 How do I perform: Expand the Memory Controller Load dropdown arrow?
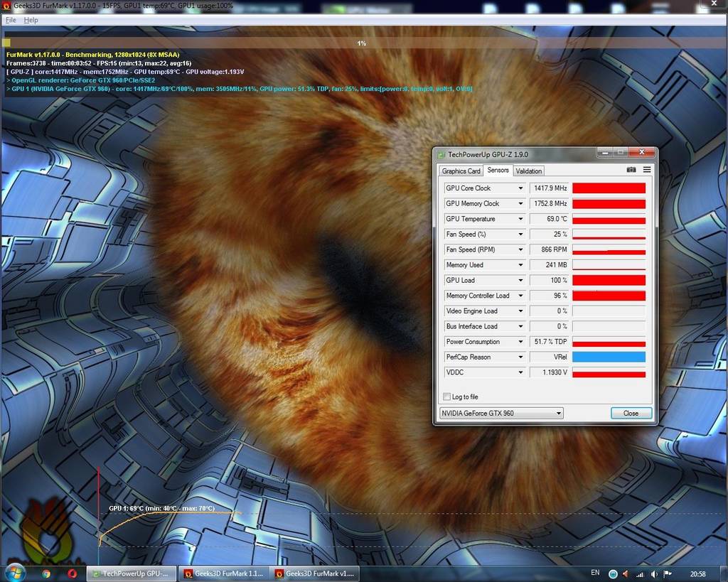point(520,295)
